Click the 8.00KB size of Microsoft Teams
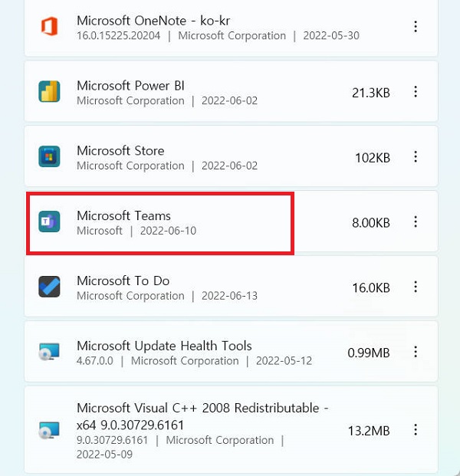 point(371,223)
